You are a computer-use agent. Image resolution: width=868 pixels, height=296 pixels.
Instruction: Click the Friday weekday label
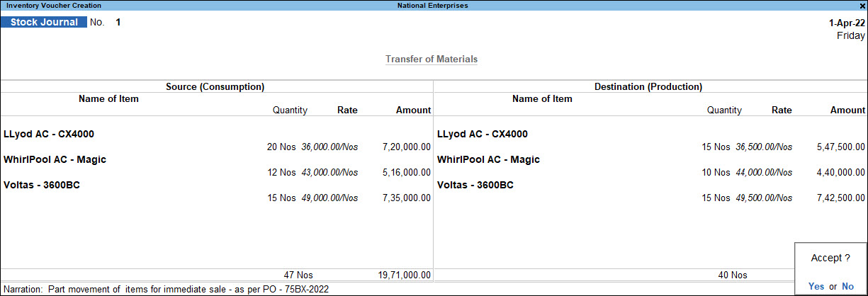pos(850,35)
